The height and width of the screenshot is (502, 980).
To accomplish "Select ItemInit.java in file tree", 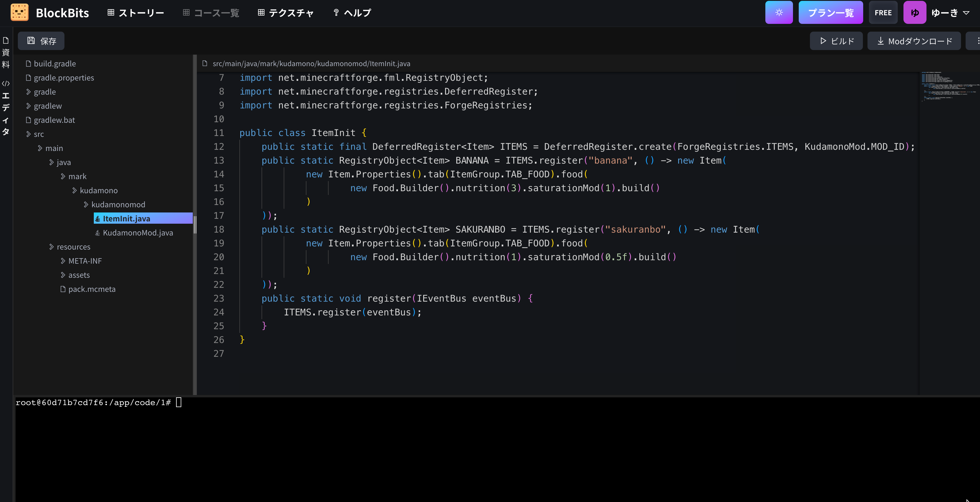I will [143, 218].
